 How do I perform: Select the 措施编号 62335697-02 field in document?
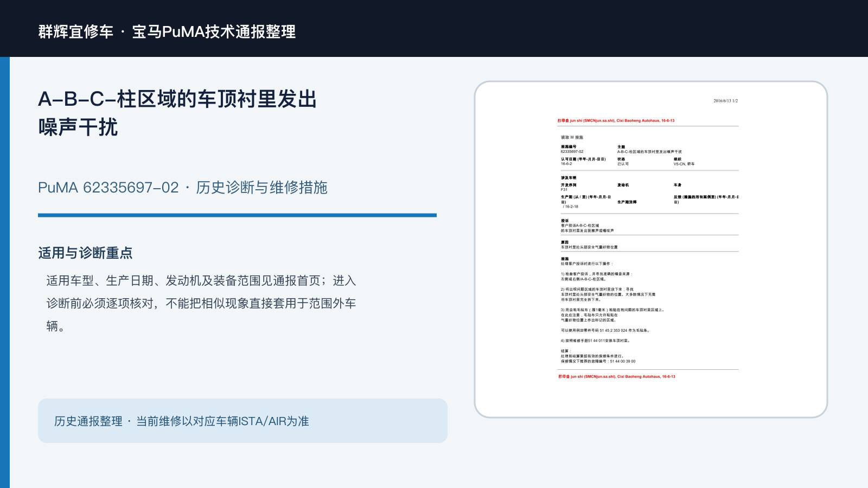coord(572,149)
